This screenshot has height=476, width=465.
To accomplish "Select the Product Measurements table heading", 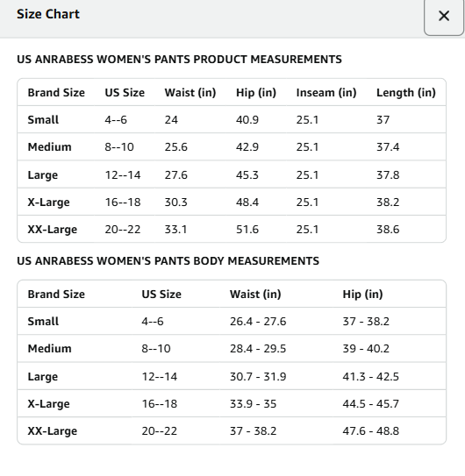I will [x=179, y=60].
